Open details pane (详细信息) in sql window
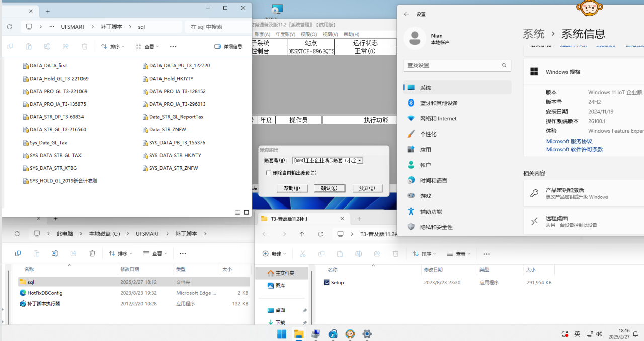 (228, 46)
